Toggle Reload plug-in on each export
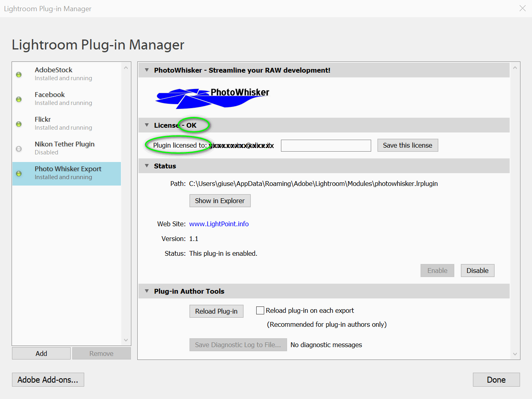Image resolution: width=532 pixels, height=399 pixels. pyautogui.click(x=260, y=310)
